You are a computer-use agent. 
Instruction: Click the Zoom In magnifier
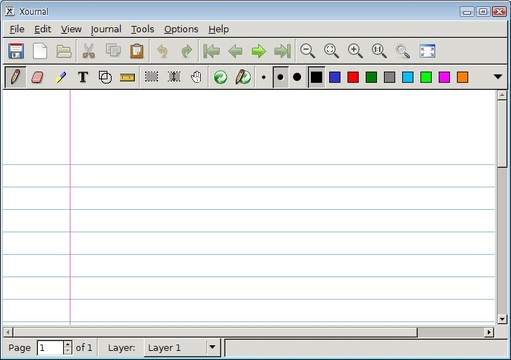(x=355, y=51)
